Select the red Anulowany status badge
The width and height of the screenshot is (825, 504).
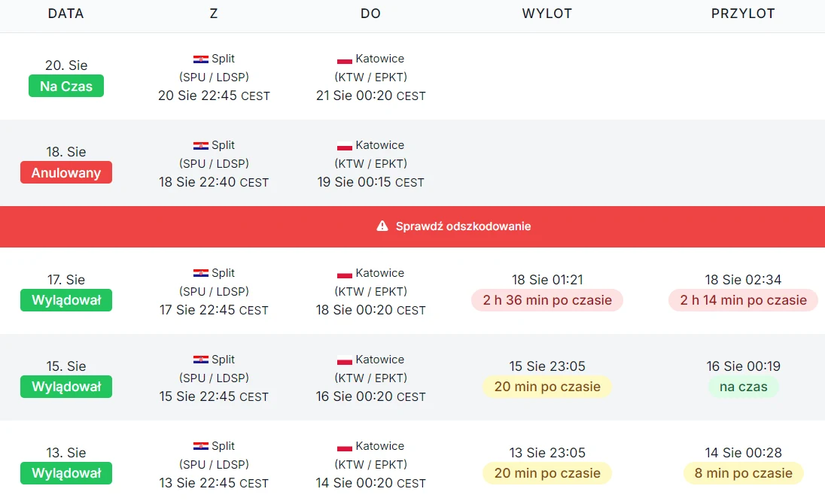(x=65, y=172)
